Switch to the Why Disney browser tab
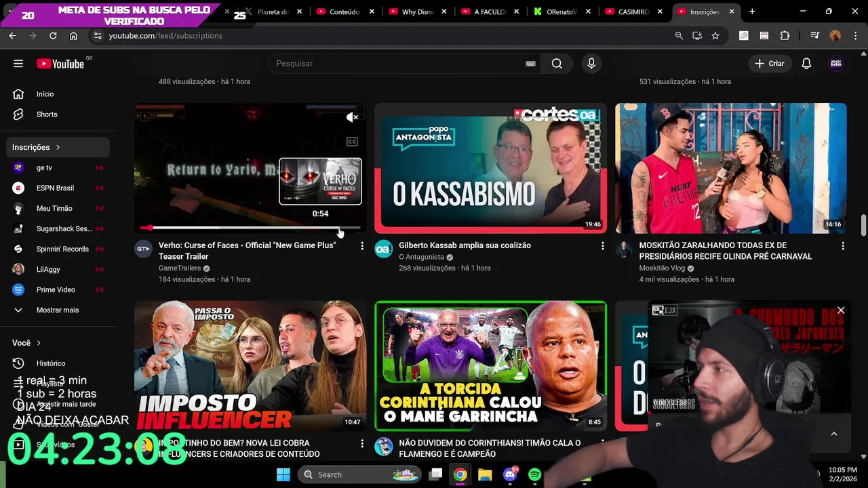Screen dimensions: 868x488 tap(416, 12)
